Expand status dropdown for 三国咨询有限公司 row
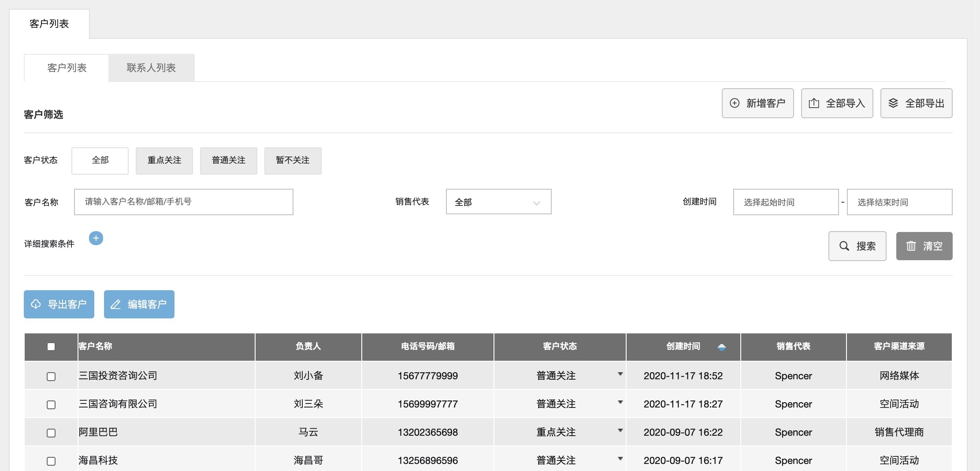 620,402
